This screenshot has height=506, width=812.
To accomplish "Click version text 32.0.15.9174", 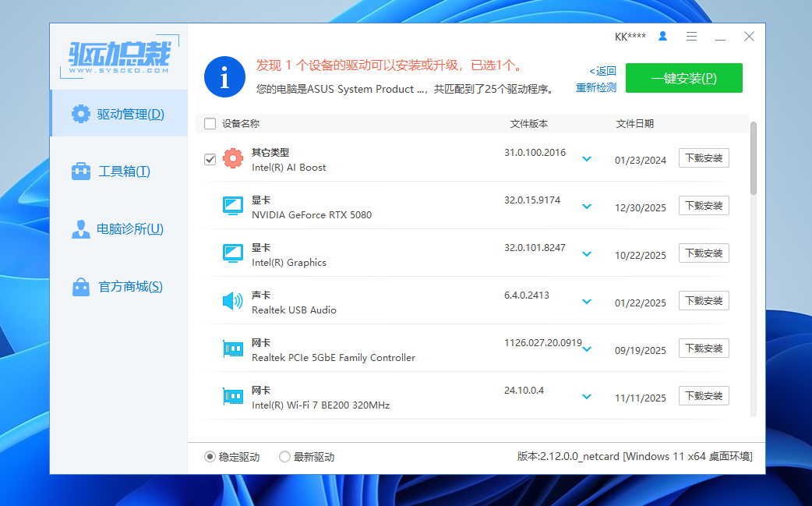I will [532, 200].
